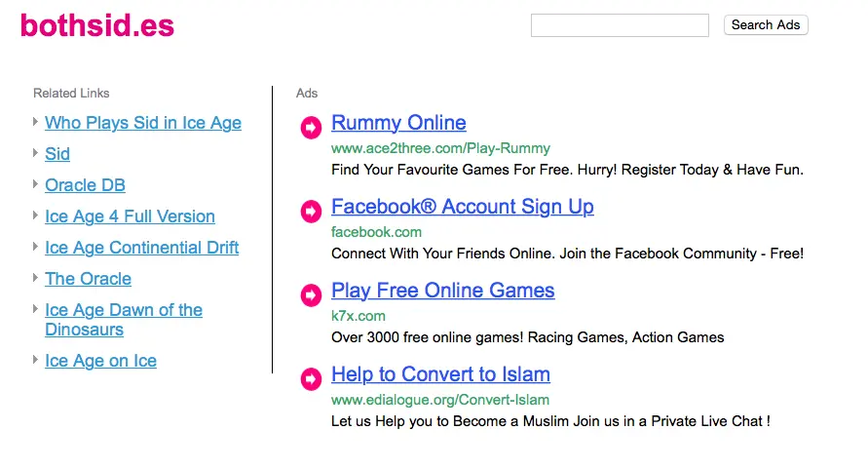Click the triangle bullet beside Ice Age on Ice
The height and width of the screenshot is (469, 868).
click(36, 361)
